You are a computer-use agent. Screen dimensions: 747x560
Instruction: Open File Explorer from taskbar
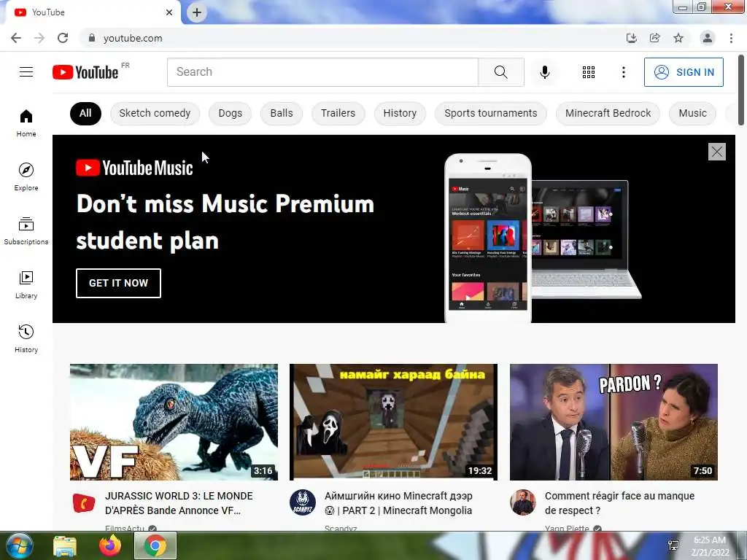[64, 545]
